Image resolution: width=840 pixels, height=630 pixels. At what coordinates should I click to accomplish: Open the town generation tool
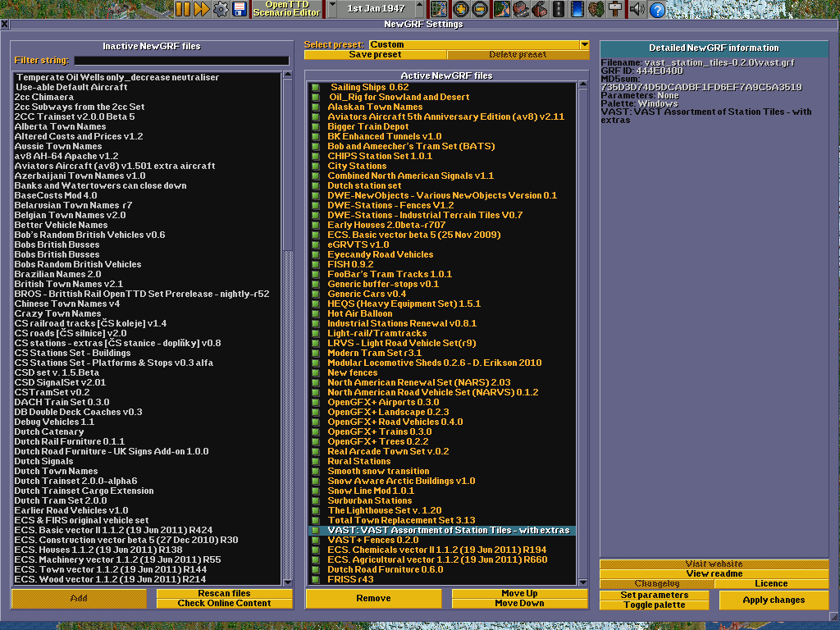[521, 9]
